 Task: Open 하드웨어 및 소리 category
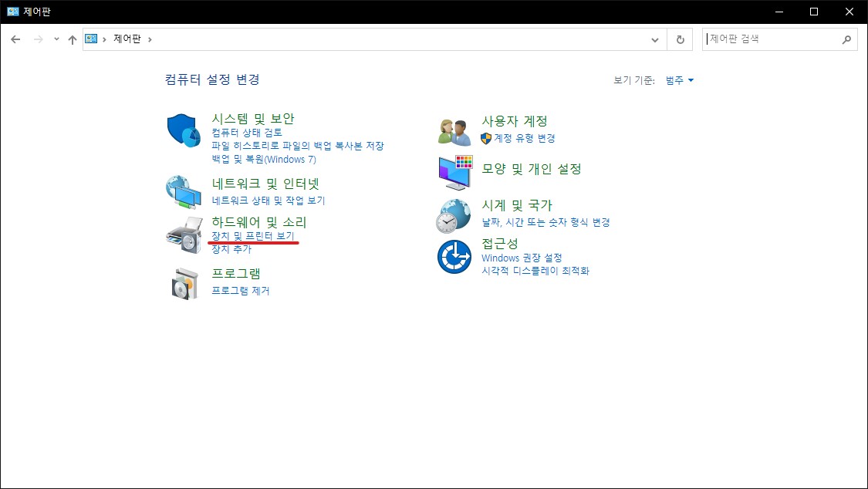point(259,222)
